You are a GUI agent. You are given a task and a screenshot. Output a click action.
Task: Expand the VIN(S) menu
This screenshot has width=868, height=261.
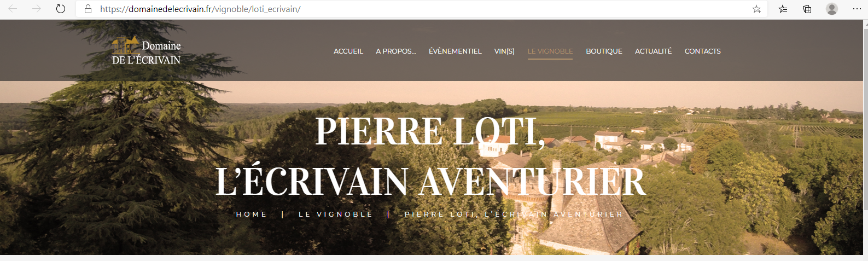[x=504, y=51]
